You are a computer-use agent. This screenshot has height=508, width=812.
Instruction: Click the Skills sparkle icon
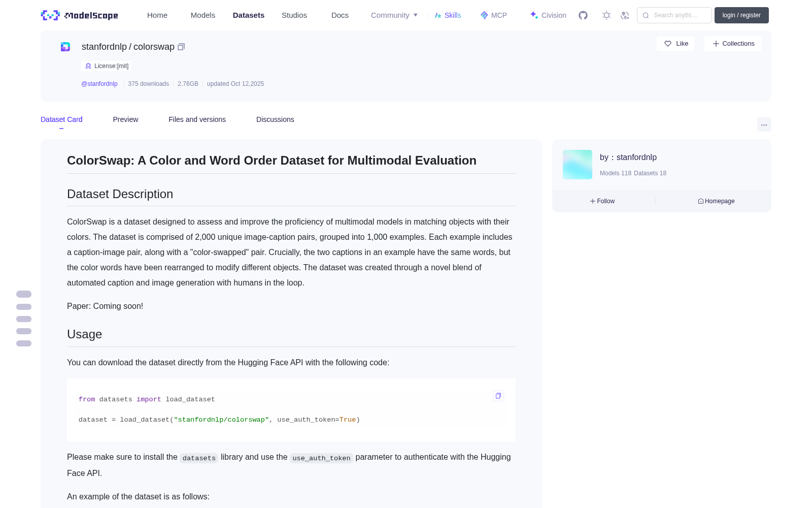pyautogui.click(x=438, y=15)
